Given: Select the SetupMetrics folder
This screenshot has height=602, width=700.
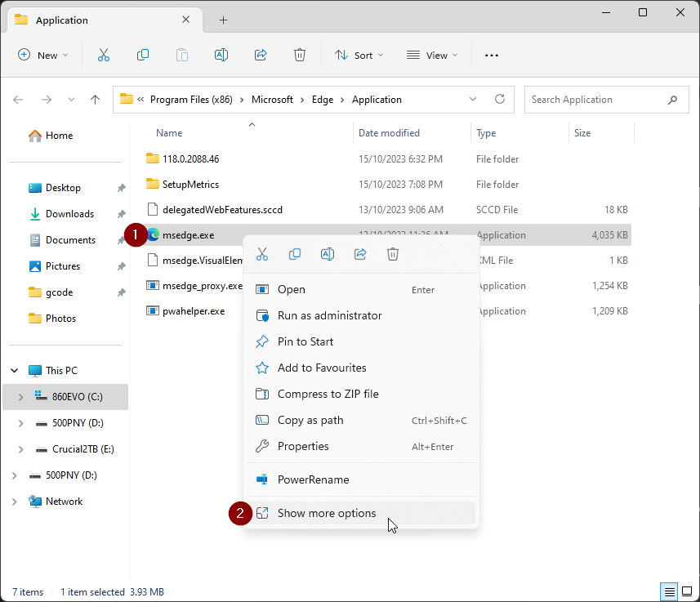Looking at the screenshot, I should pyautogui.click(x=190, y=185).
